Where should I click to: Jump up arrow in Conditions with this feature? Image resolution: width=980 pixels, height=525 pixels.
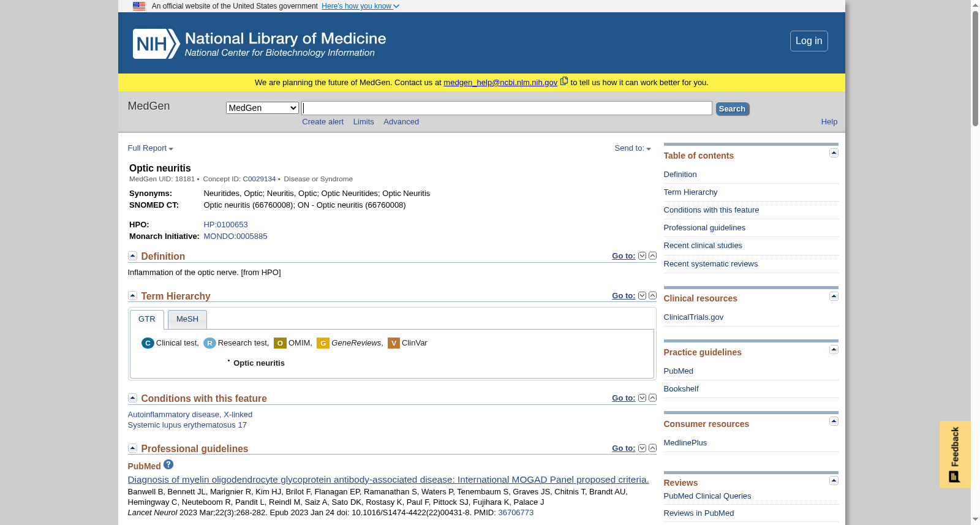pyautogui.click(x=652, y=398)
